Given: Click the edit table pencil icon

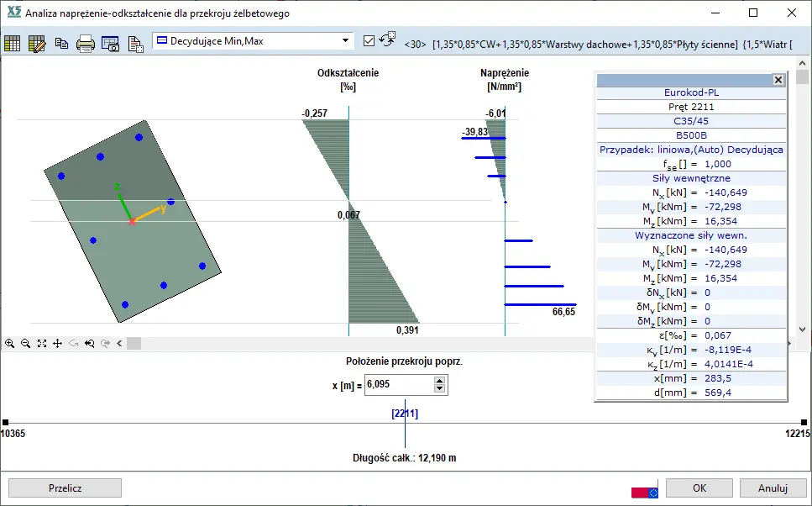Looking at the screenshot, I should 37,44.
